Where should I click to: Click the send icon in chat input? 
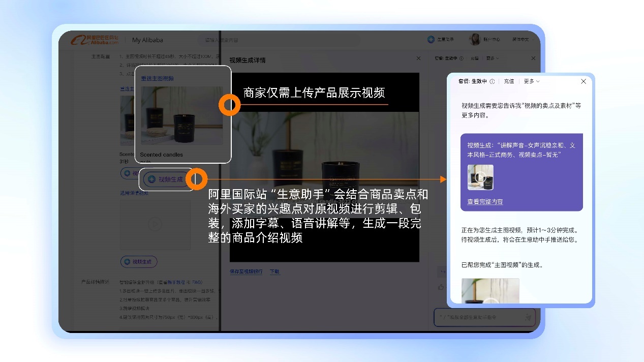(x=528, y=317)
